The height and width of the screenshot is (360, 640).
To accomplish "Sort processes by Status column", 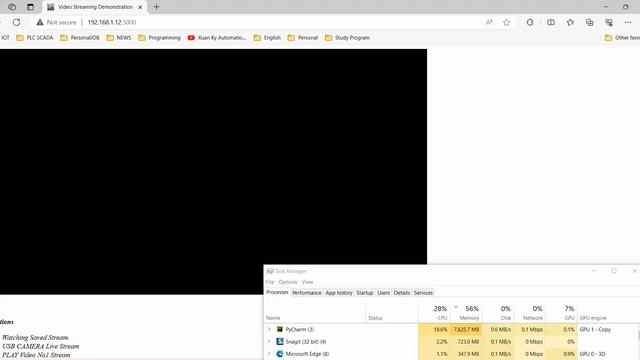I will [392, 313].
